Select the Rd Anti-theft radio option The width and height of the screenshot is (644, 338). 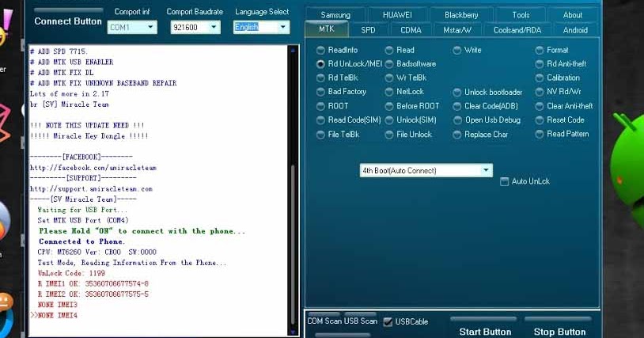[x=561, y=64]
